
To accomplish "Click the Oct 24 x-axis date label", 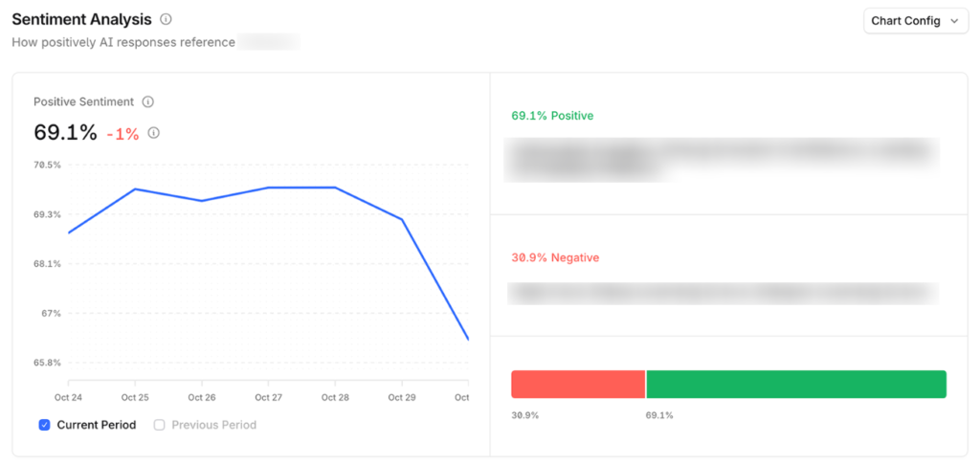I will [69, 397].
